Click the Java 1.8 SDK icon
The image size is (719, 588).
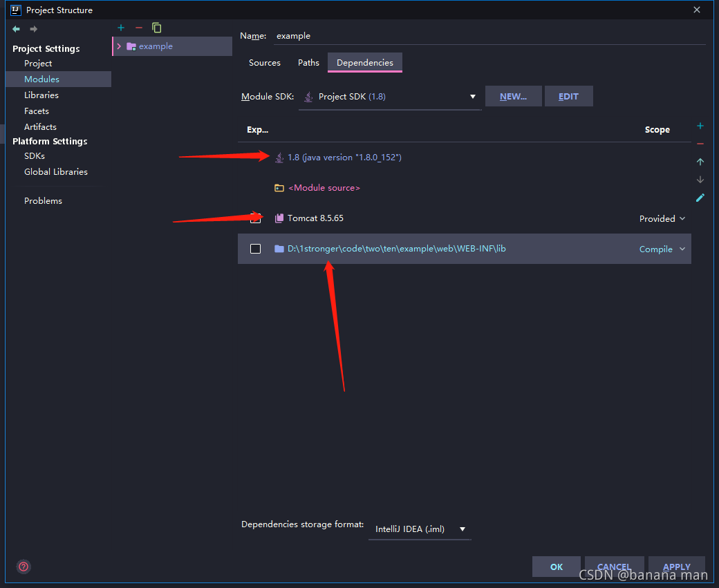(x=279, y=158)
